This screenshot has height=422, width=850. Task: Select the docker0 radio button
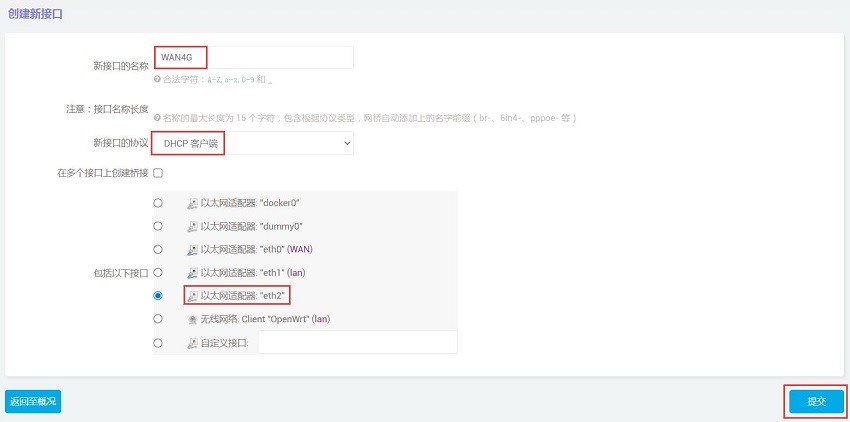(x=158, y=203)
